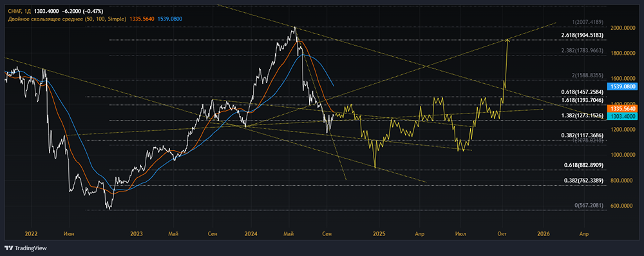Click the 2025 label on time axis
Image resolution: width=644 pixels, height=256 pixels.
point(379,234)
